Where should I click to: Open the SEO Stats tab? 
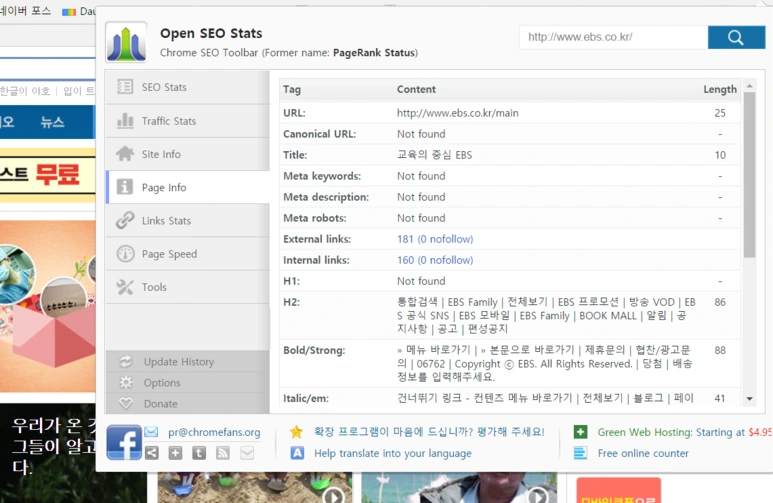point(188,87)
